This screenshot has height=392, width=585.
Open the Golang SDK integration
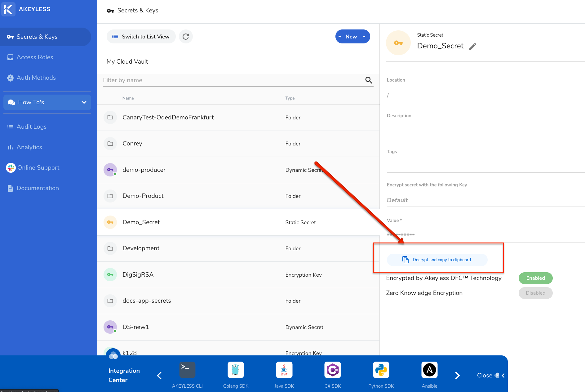pos(236,375)
